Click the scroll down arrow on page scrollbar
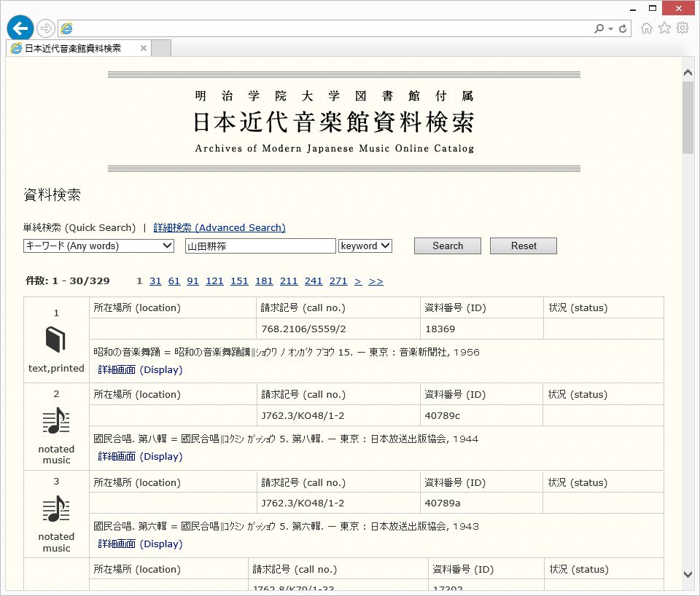 pos(688,574)
